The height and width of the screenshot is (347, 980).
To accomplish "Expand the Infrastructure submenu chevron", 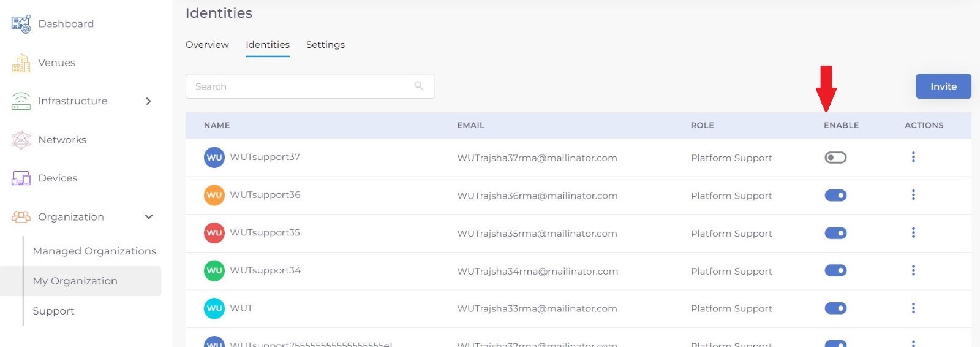I will [148, 101].
